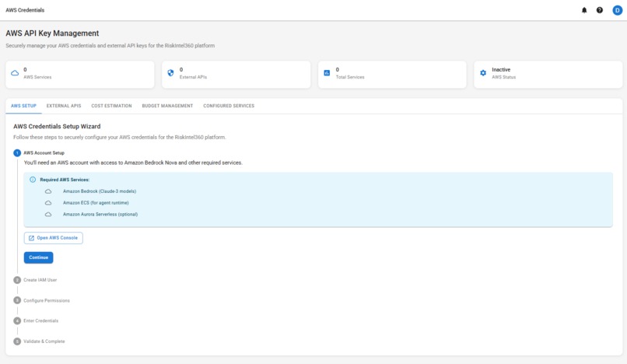Click Amazon Bedrock (Claude-3 models) text
Viewport: 627px width, 364px height.
tap(100, 191)
